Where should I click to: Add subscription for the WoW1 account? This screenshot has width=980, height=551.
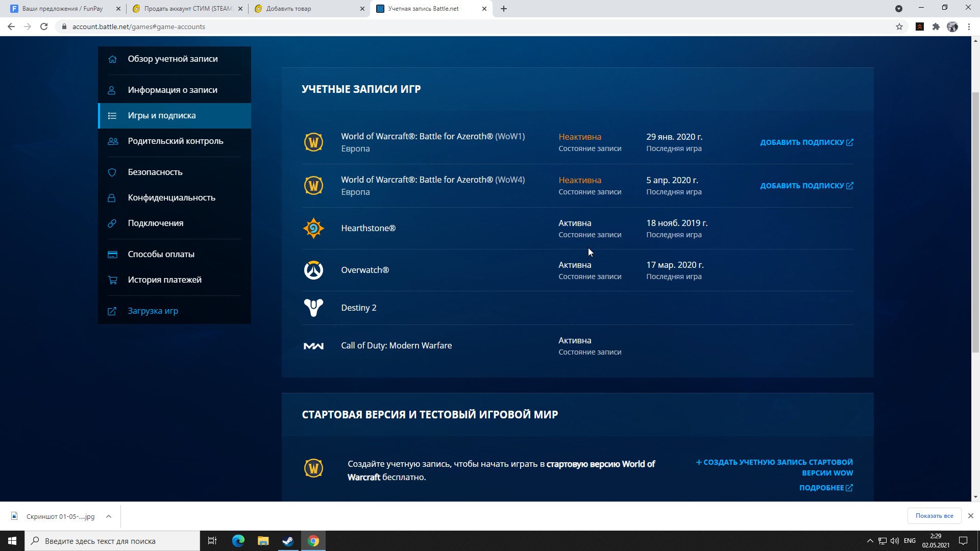806,142
